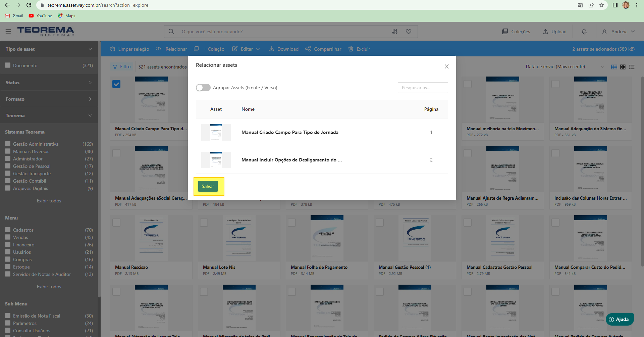This screenshot has height=337, width=644.
Task: Click the search magnifier icon
Action: (x=171, y=32)
